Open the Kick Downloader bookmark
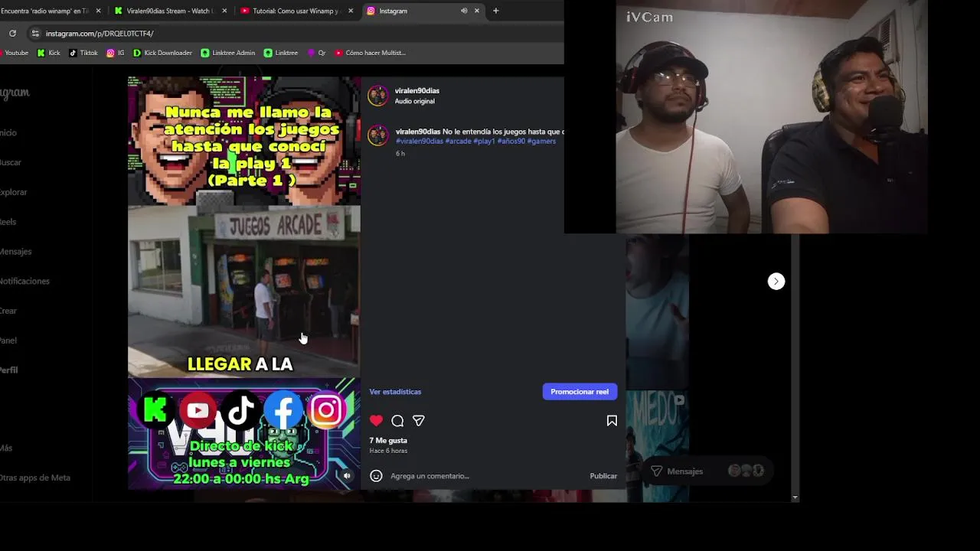Screen dimensions: 980x551 pos(162,53)
